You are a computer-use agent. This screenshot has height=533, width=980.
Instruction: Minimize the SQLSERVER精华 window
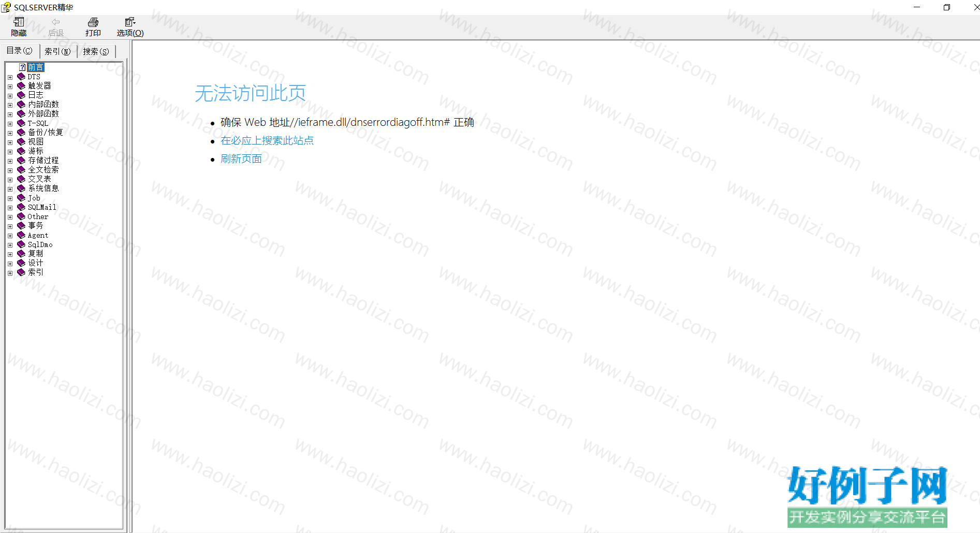[917, 7]
